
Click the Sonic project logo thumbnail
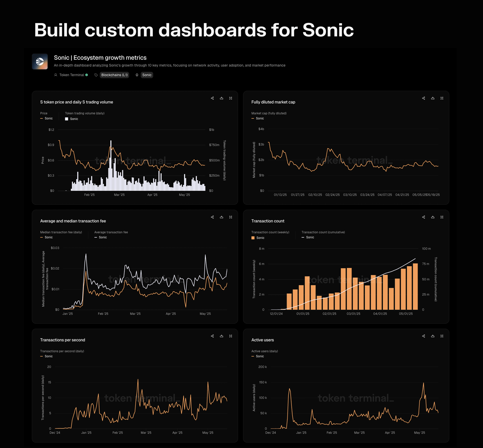click(x=40, y=62)
